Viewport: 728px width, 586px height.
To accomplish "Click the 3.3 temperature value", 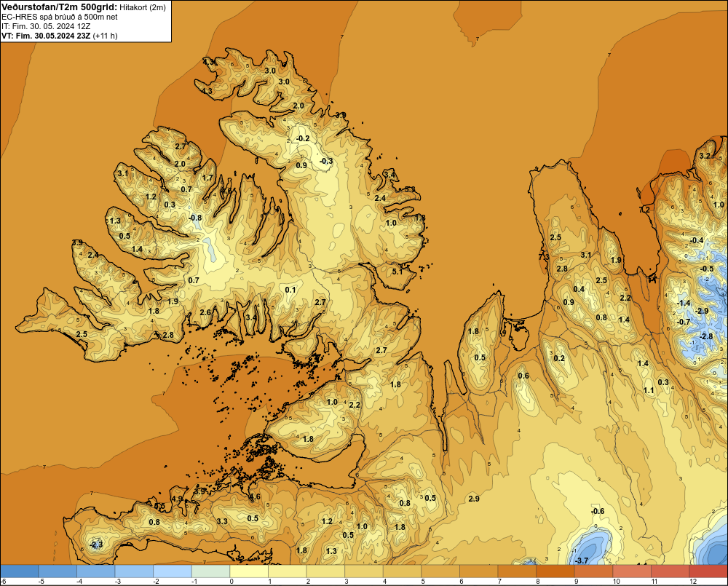I will (x=222, y=521).
